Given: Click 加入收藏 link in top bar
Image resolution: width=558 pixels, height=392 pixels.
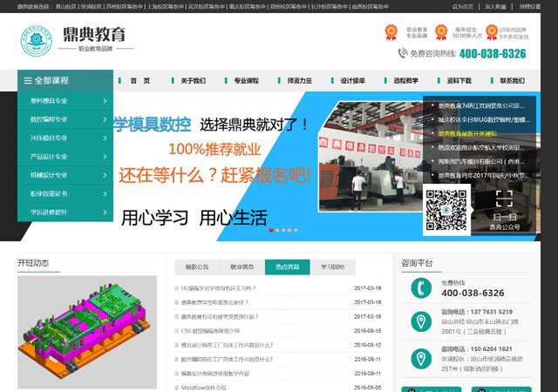Looking at the screenshot, I should tap(495, 5).
